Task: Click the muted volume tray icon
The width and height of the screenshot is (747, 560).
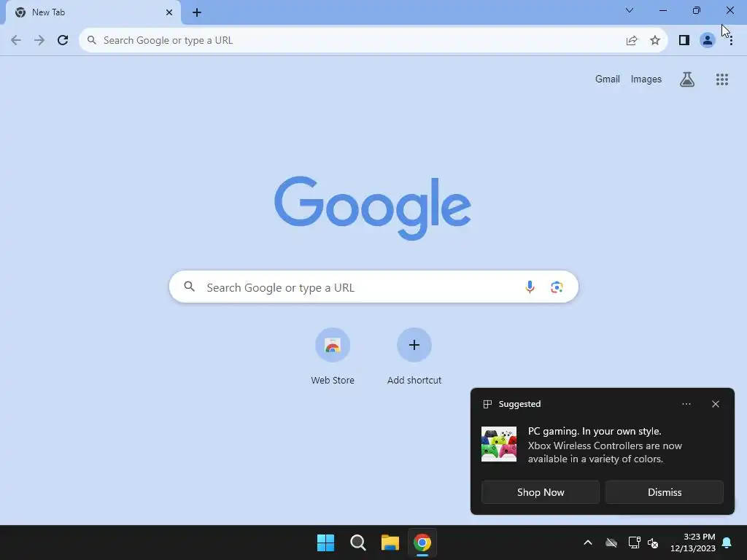Action: (653, 542)
